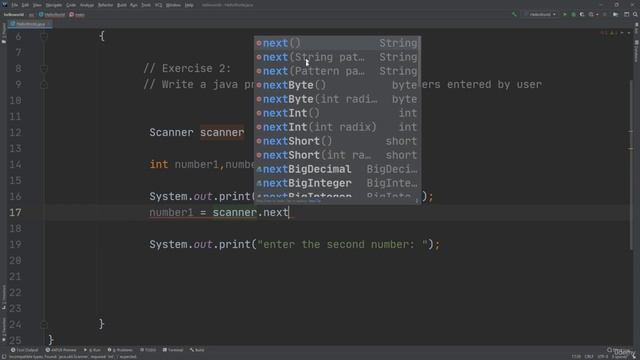Screen dimensions: 640x360
Task: Click the second number print statement
Action: 294,244
